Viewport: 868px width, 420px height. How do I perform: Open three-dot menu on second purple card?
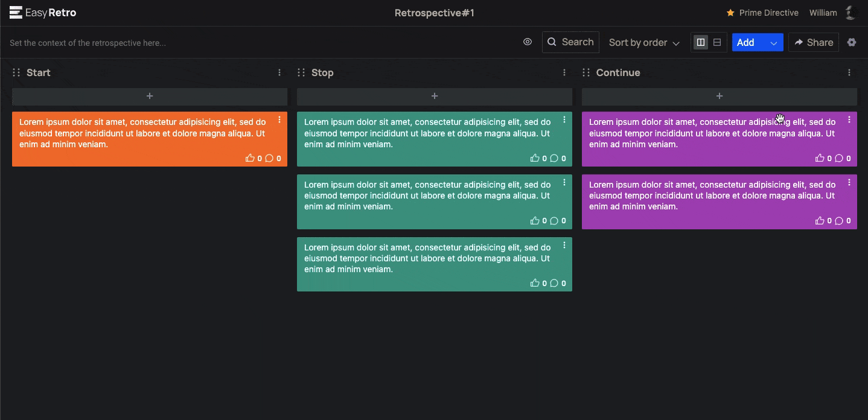pyautogui.click(x=849, y=182)
